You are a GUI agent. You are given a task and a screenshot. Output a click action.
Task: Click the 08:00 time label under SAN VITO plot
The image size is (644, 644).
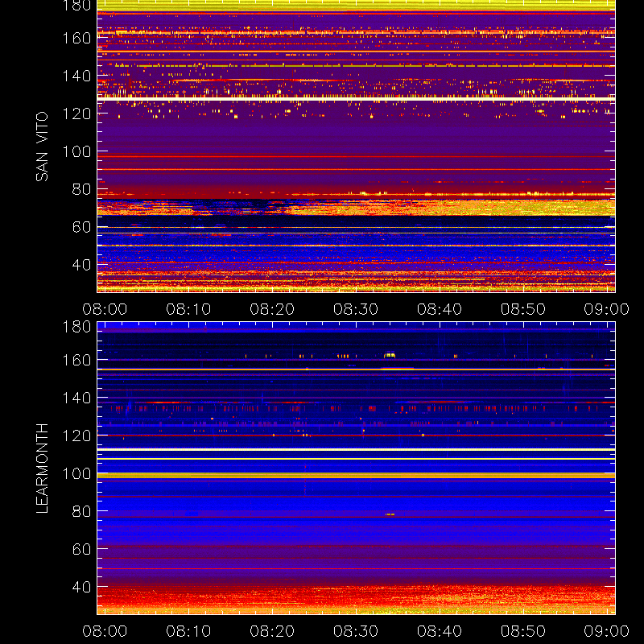pos(105,309)
